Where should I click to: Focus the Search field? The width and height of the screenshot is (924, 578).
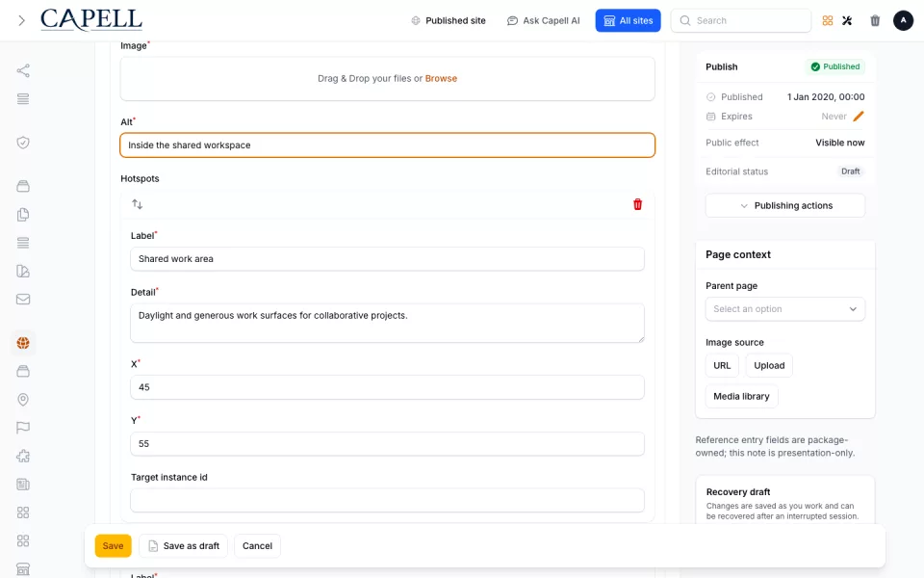[x=741, y=20]
